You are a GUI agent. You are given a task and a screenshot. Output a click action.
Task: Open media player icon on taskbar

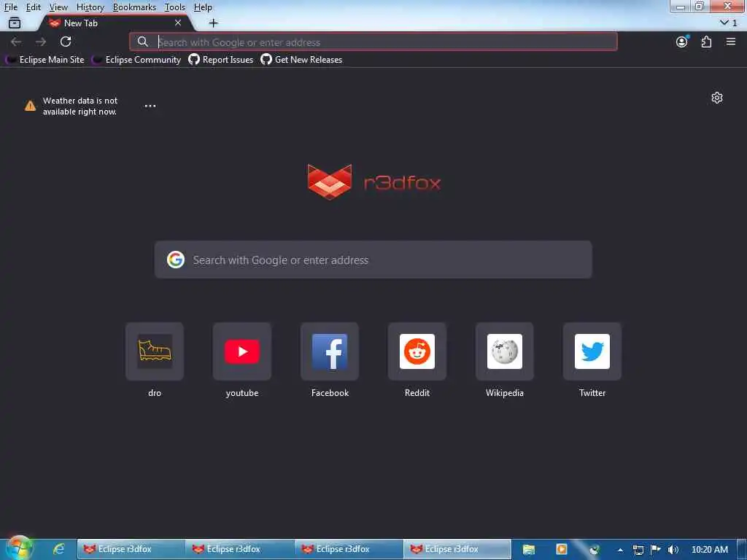[x=562, y=550]
